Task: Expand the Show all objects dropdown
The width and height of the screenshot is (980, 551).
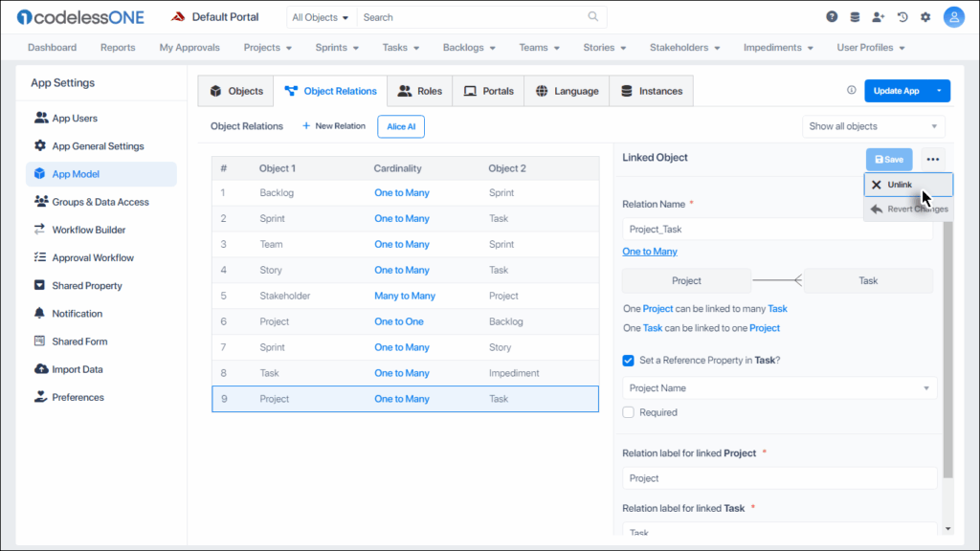Action: click(873, 126)
